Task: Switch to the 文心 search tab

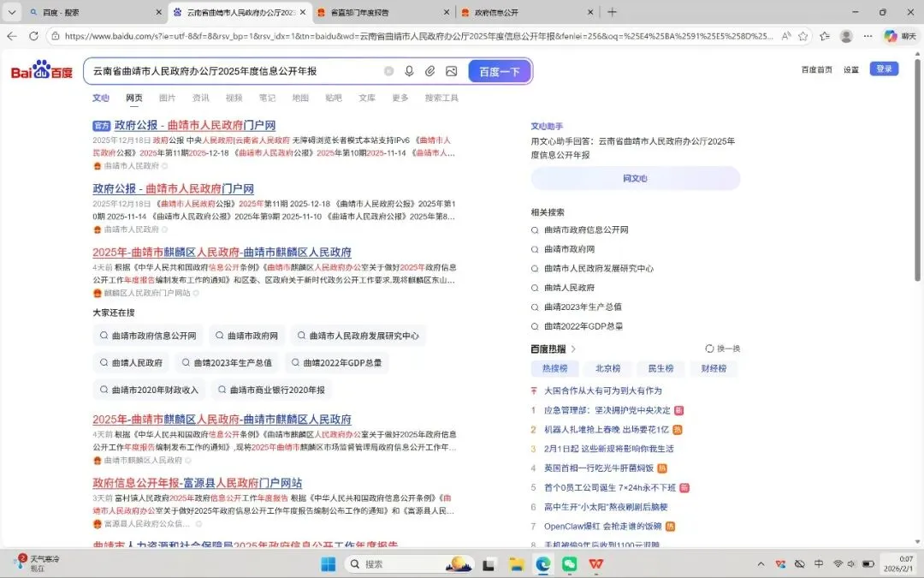Action: [101, 98]
